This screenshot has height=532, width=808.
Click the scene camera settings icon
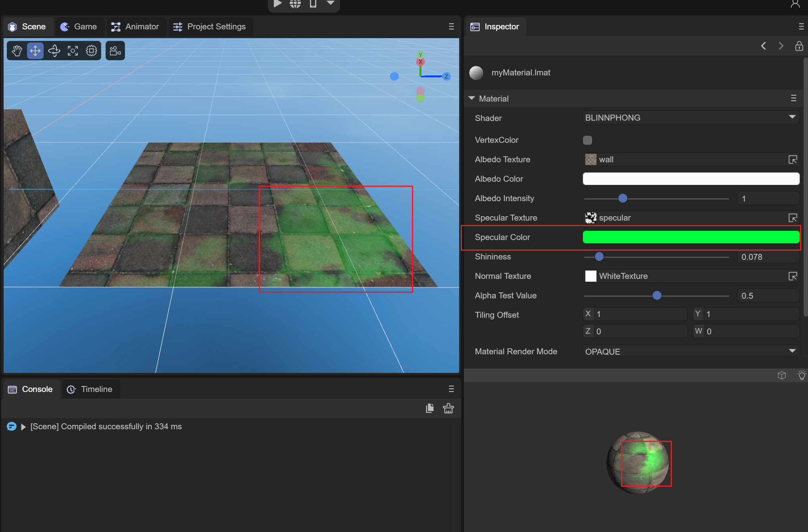(x=115, y=51)
